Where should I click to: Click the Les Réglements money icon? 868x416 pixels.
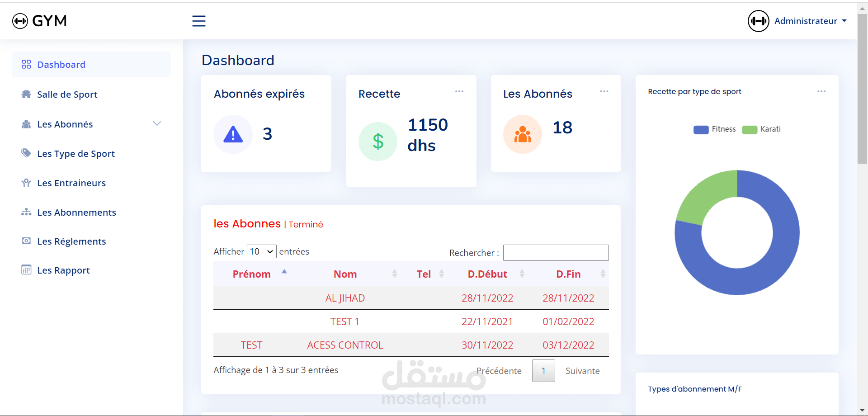[x=26, y=241]
